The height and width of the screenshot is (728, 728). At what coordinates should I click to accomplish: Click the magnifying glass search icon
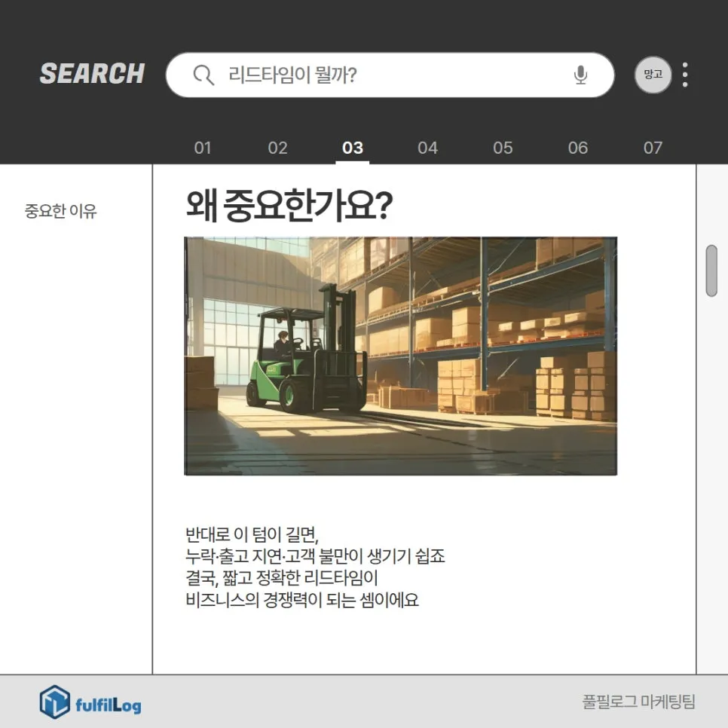click(x=203, y=75)
